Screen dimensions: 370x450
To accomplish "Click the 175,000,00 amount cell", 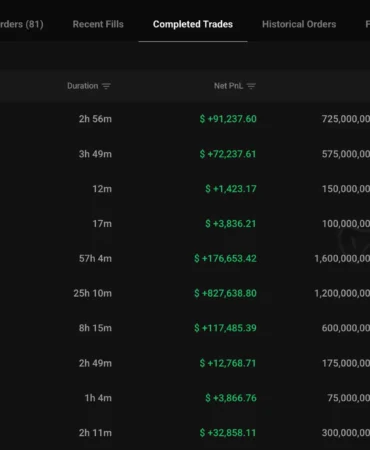I will tap(346, 363).
